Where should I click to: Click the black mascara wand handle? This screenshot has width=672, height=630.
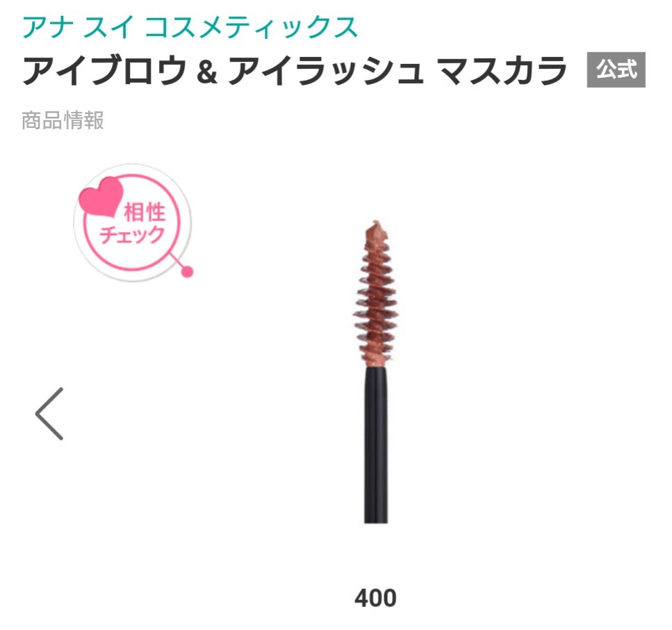pos(376,445)
